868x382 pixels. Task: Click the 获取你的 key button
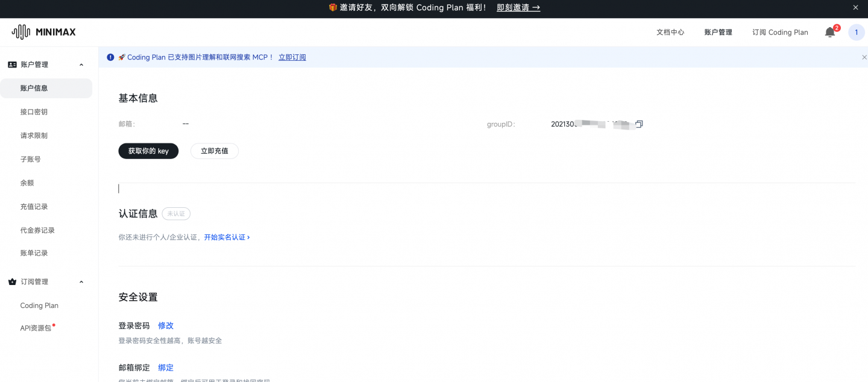tap(148, 151)
